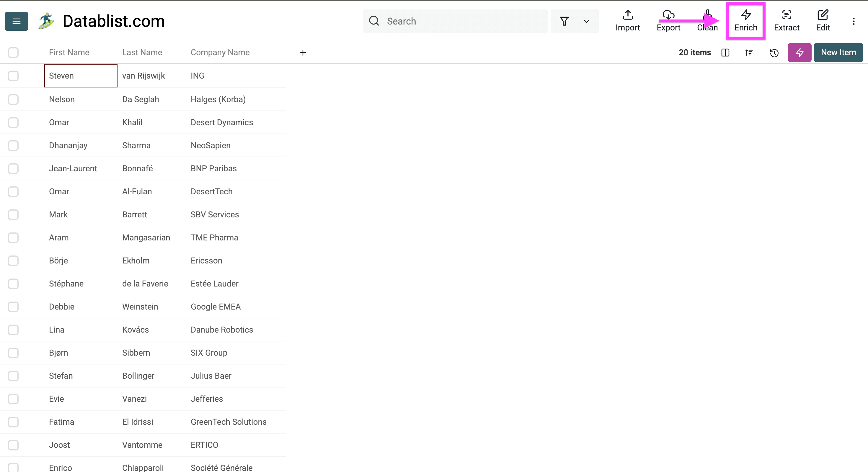Screen dimensions: 868x472
Task: Open the sort options icon
Action: click(x=749, y=53)
